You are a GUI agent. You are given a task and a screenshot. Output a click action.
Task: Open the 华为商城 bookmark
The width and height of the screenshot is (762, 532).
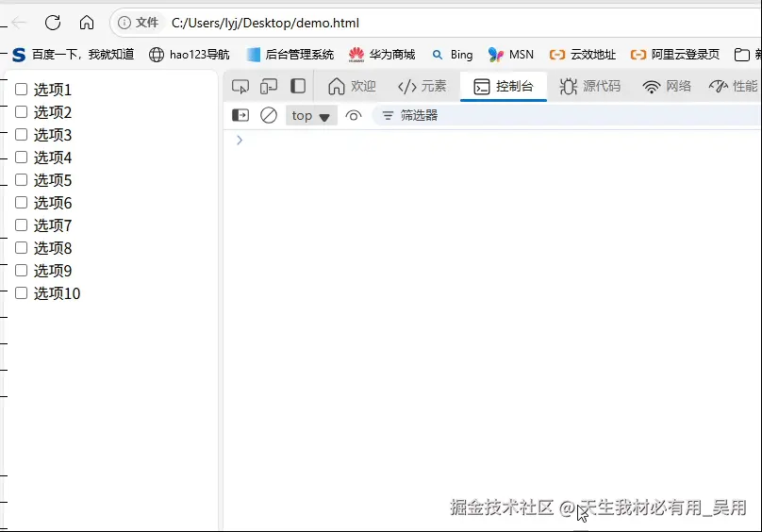point(382,55)
